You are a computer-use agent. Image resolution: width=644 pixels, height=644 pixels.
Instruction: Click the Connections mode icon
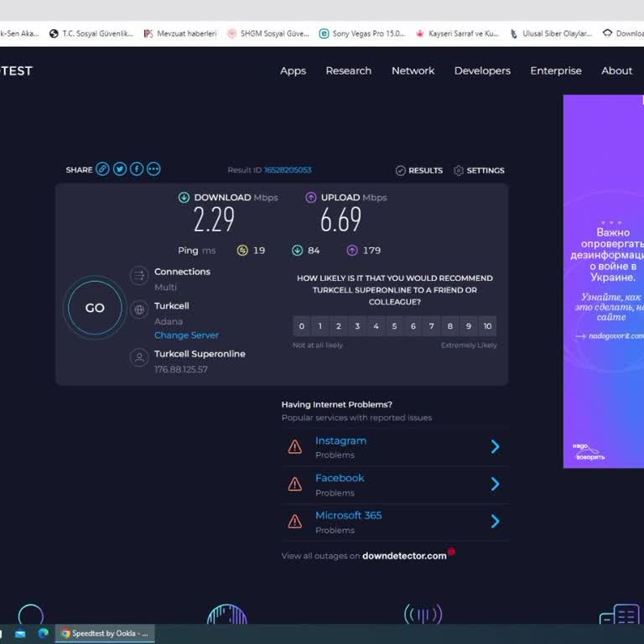(139, 276)
